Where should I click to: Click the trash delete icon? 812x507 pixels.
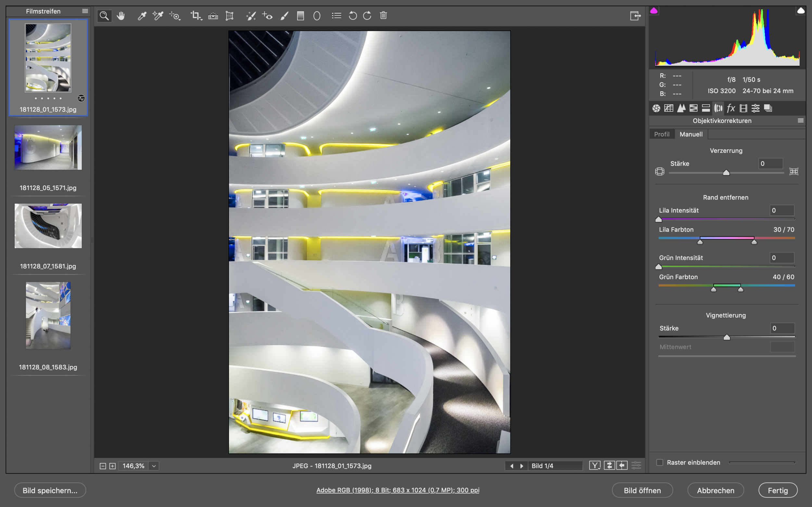tap(383, 15)
